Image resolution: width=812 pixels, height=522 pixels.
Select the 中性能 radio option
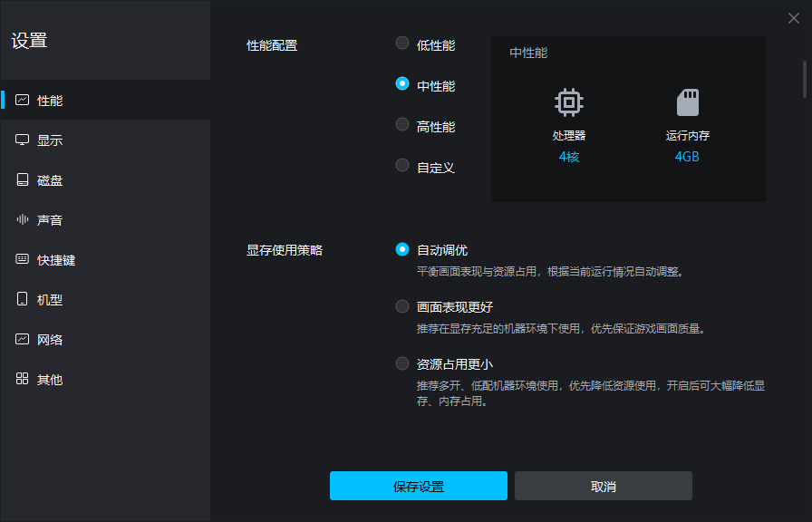pos(401,83)
